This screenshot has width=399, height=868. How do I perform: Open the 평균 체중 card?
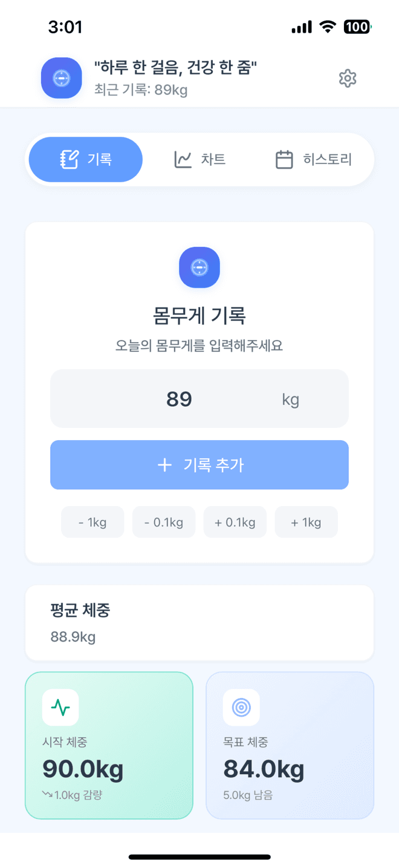coord(199,623)
